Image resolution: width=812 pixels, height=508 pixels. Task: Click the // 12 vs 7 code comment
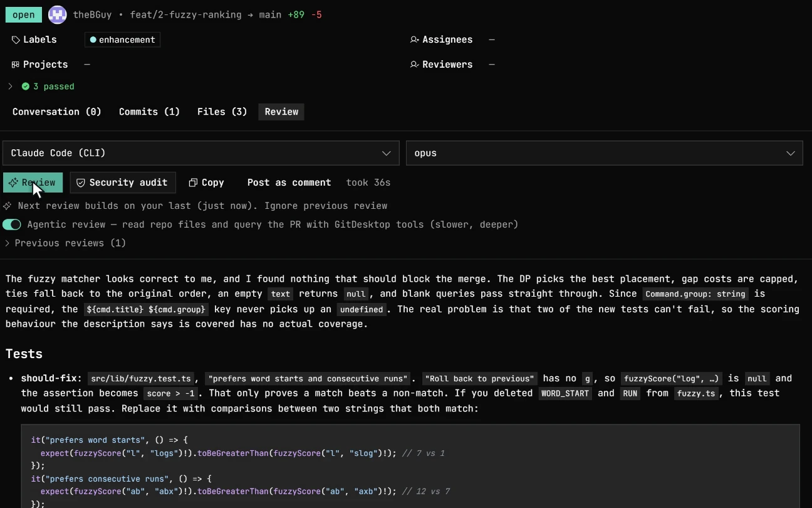(x=426, y=491)
